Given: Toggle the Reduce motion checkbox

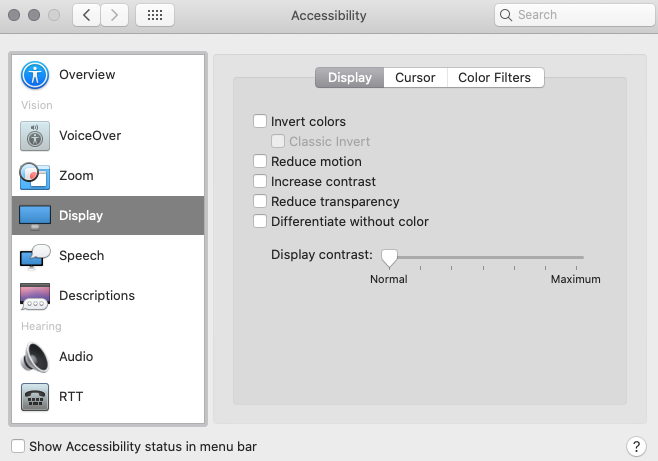Looking at the screenshot, I should click(x=261, y=162).
